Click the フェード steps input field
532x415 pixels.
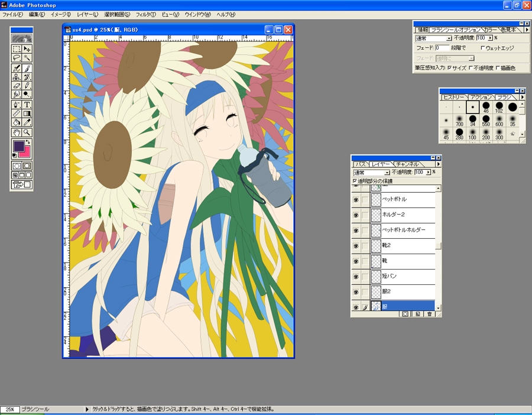coord(442,48)
